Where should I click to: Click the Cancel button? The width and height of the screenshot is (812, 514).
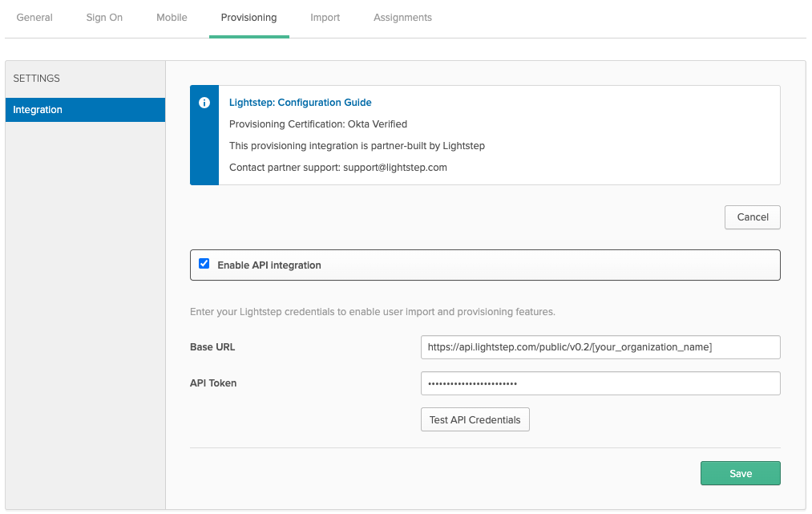752,217
